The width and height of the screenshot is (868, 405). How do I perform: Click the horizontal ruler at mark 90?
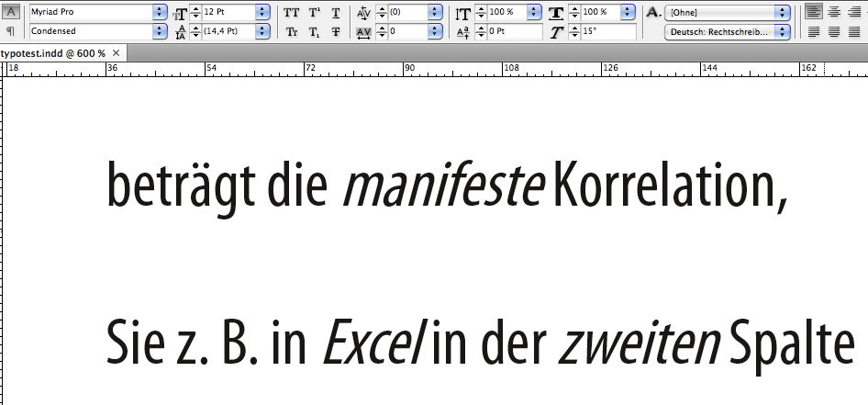(409, 68)
